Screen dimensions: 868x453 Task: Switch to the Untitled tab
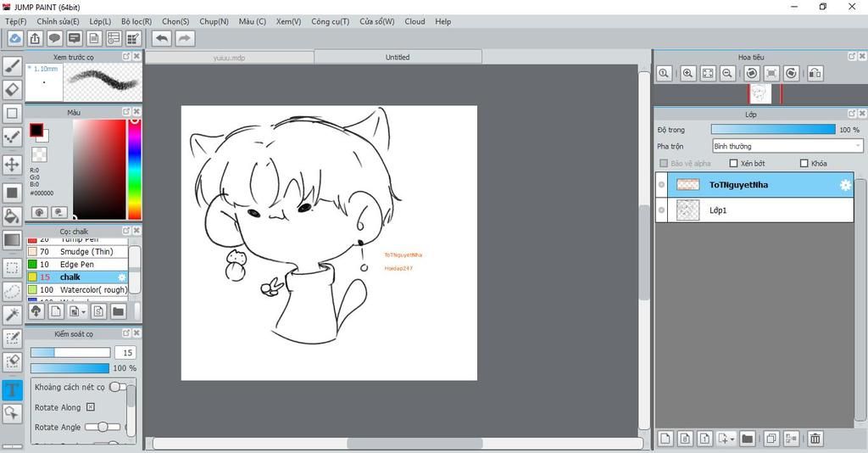[398, 57]
